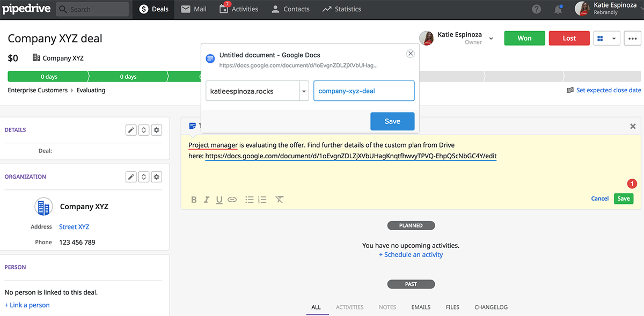Insert a link using the link icon
The image size is (644, 316).
pyautogui.click(x=232, y=200)
